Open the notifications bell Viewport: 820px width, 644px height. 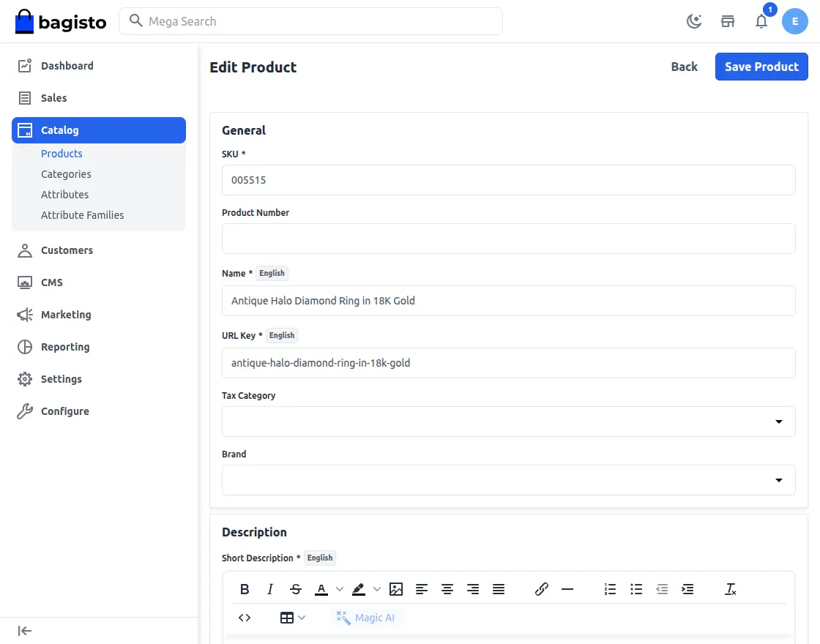pyautogui.click(x=761, y=21)
